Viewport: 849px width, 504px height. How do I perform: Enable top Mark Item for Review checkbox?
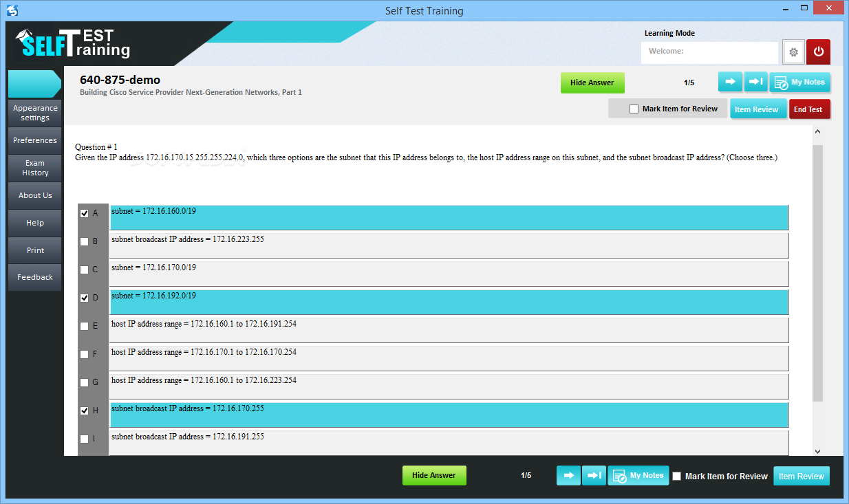634,109
